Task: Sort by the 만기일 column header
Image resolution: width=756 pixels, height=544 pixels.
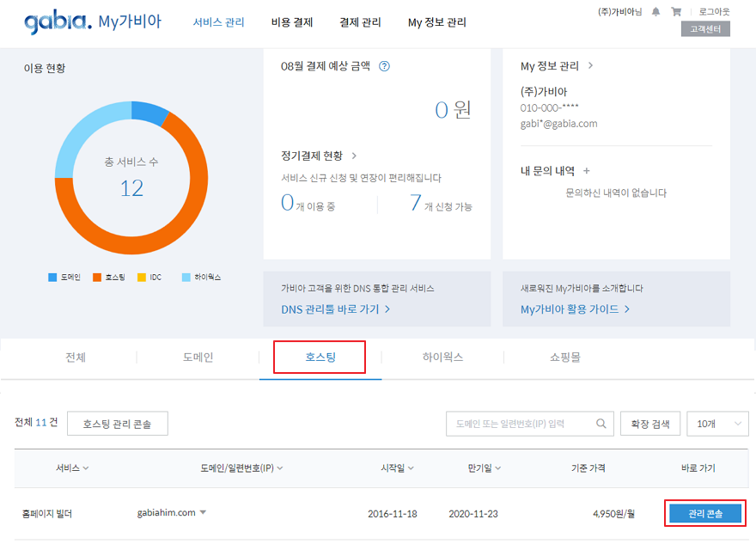Action: pos(484,468)
